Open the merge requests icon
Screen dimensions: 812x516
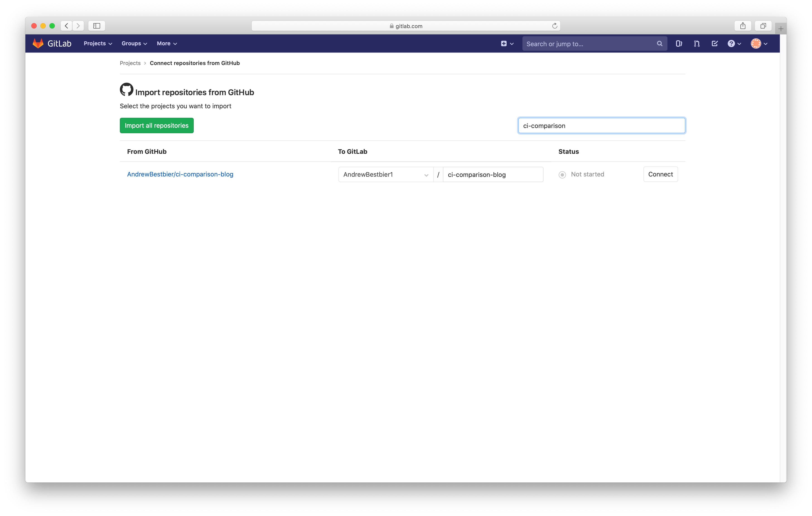pyautogui.click(x=696, y=43)
